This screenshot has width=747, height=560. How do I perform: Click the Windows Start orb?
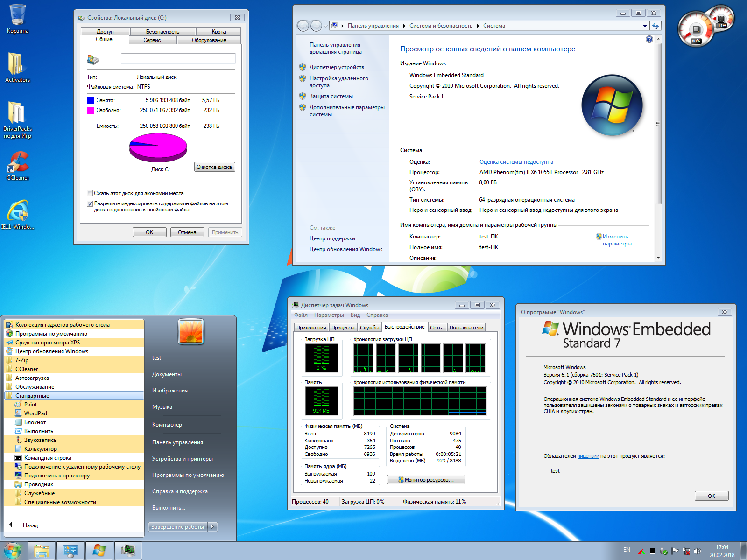coord(13,551)
